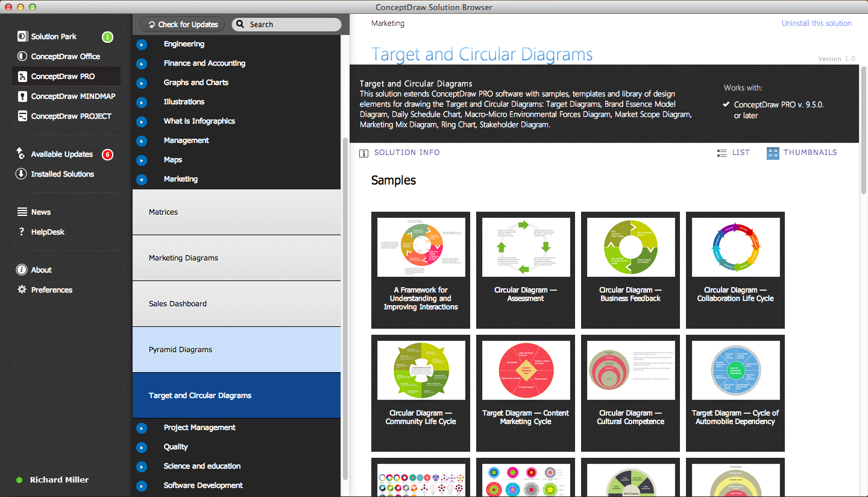Select the Matrices solution

pos(236,212)
